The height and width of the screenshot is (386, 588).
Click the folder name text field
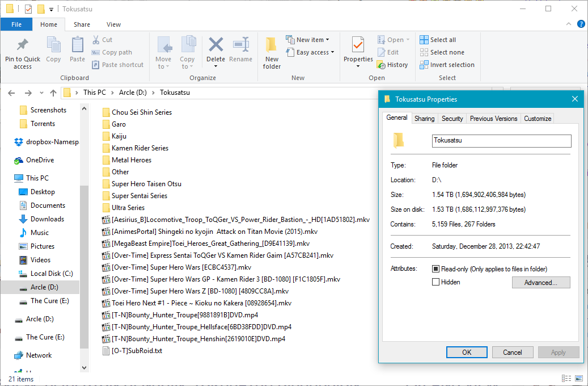501,140
